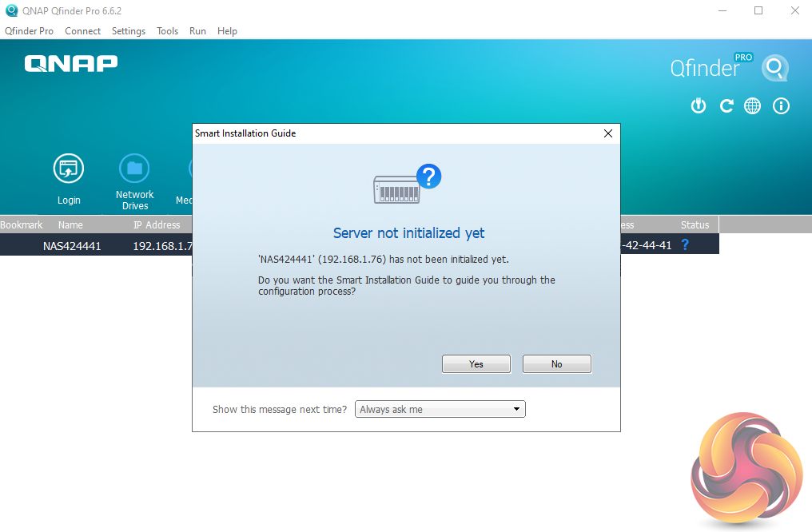Open the Settings menu
Screen dimensions: 812x532
[129, 31]
